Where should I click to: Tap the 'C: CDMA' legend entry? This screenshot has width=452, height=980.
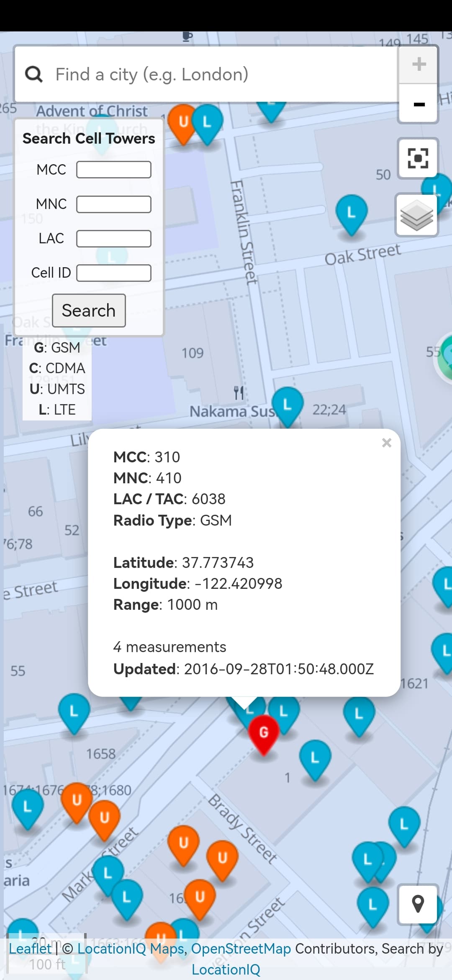click(57, 368)
